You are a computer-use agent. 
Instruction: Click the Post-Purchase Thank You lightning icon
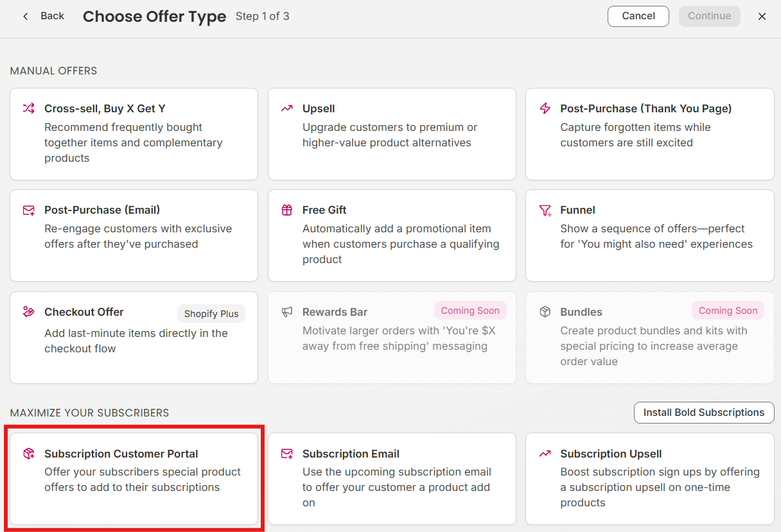point(545,108)
